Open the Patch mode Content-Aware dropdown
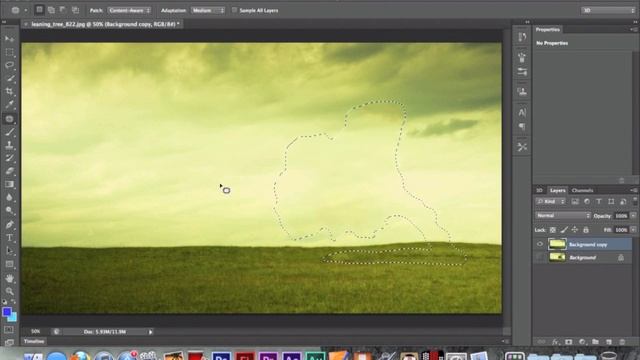Screen dimensions: 640x360 coord(129,10)
